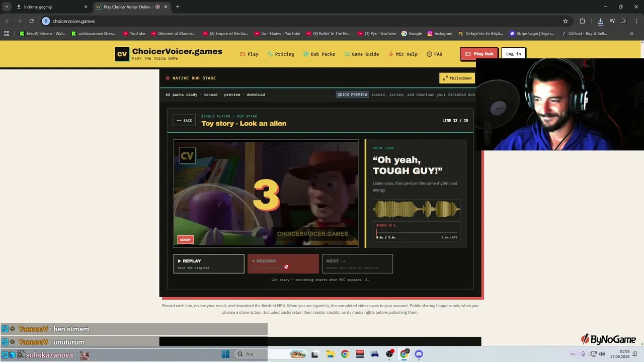Screen dimensions: 644x362
Task: Click the "Toy story - Look an alien" title
Action: [x=244, y=123]
